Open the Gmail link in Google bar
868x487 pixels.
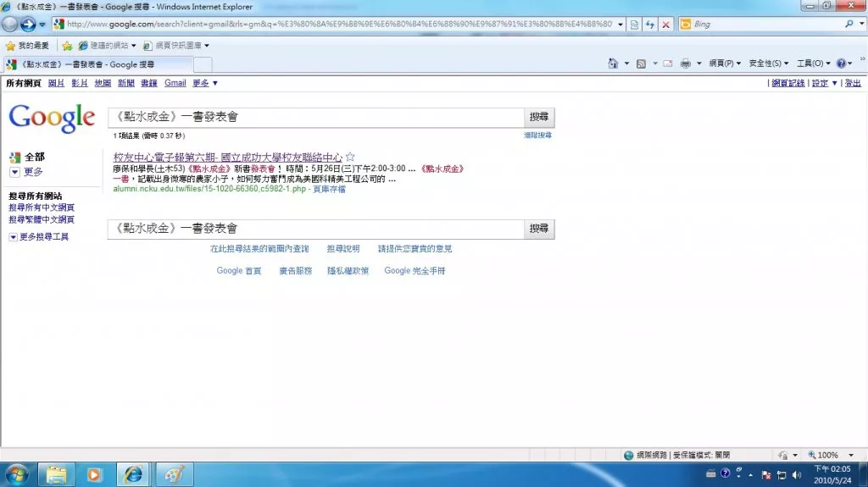pyautogui.click(x=175, y=83)
